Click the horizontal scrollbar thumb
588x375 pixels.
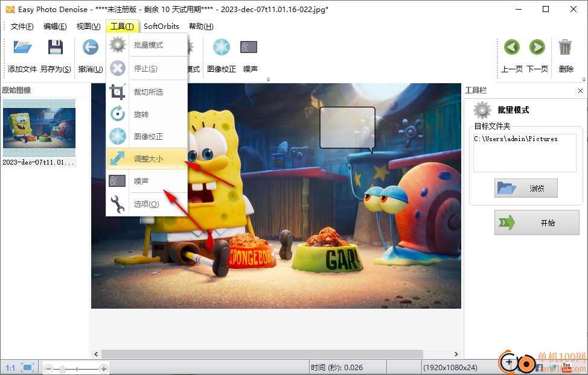(x=262, y=354)
